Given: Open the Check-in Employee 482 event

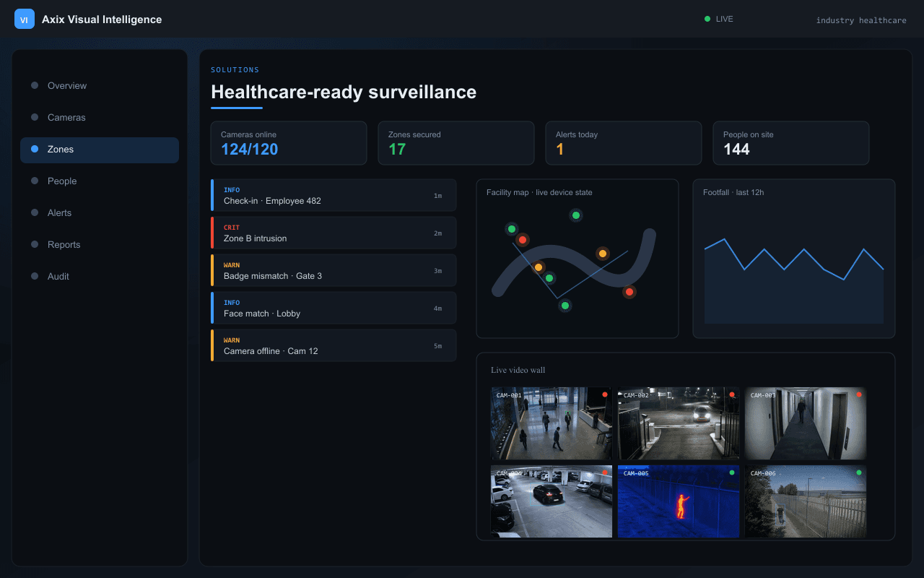Looking at the screenshot, I should [334, 195].
